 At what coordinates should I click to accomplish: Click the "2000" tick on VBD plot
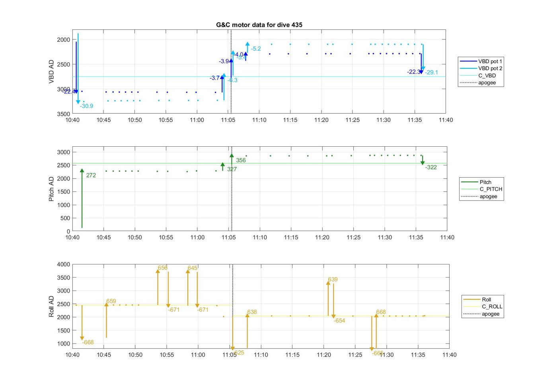click(x=63, y=40)
